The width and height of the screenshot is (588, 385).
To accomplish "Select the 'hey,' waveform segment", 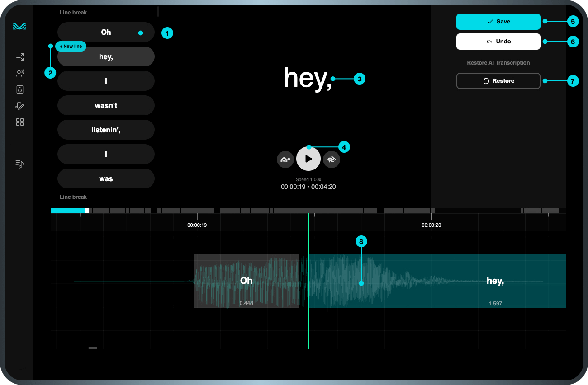I will 434,281.
